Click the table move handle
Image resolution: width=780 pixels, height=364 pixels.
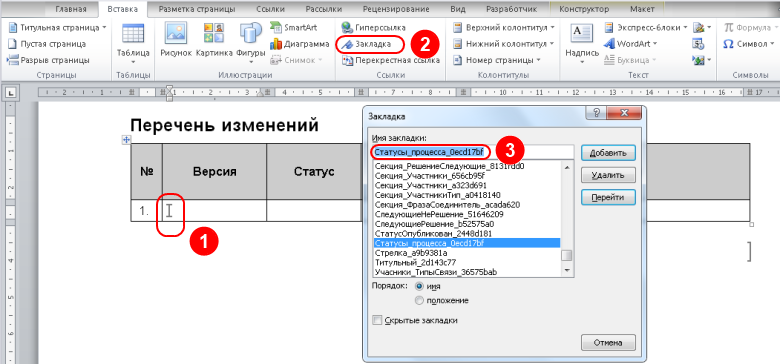(126, 140)
